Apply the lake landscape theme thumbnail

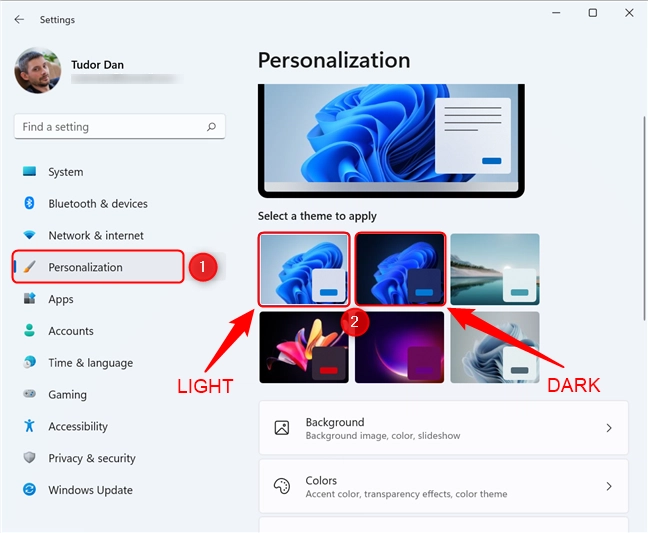[x=495, y=269]
